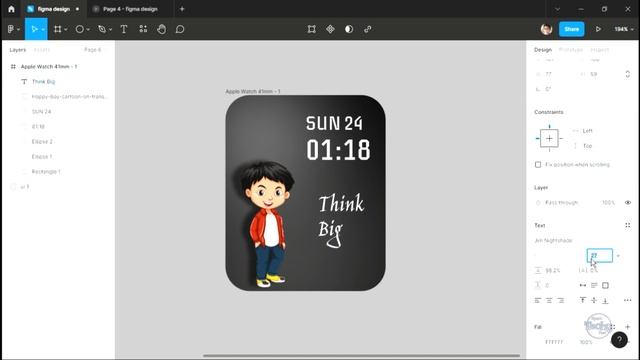Open the Left horizontal constraint dropdown
The width and height of the screenshot is (640, 360).
pyautogui.click(x=587, y=131)
